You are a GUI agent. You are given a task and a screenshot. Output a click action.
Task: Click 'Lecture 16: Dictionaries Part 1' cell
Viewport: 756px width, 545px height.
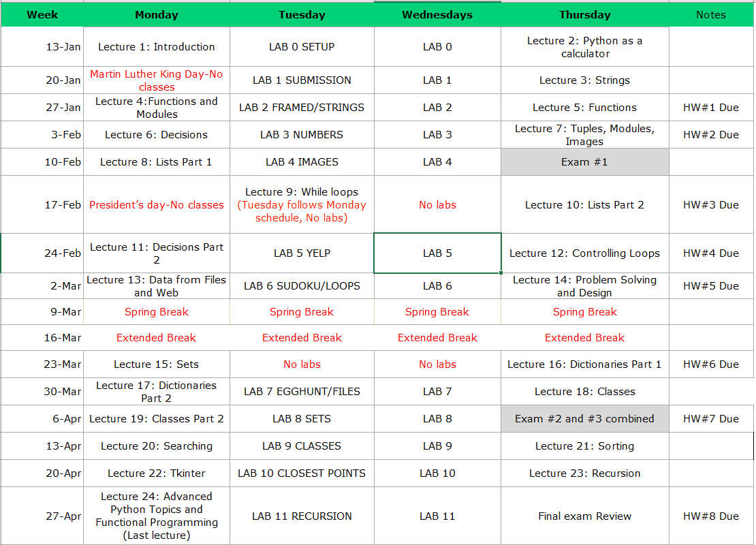[x=585, y=364]
